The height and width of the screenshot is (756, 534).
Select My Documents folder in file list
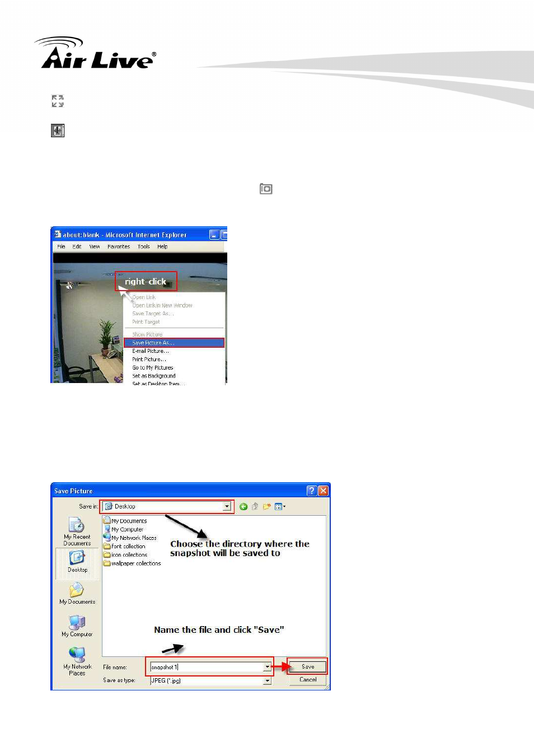pyautogui.click(x=125, y=521)
